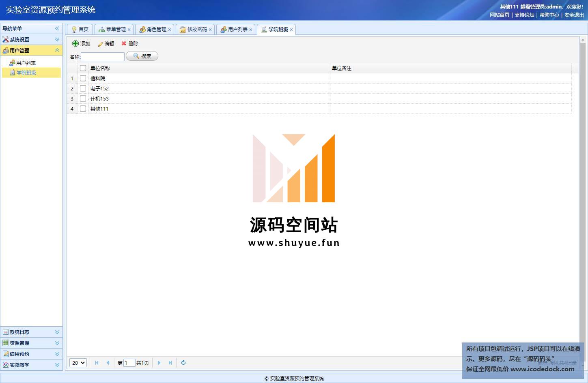Collapse the 导航菜单 panel with double-arrow icon

tap(57, 28)
